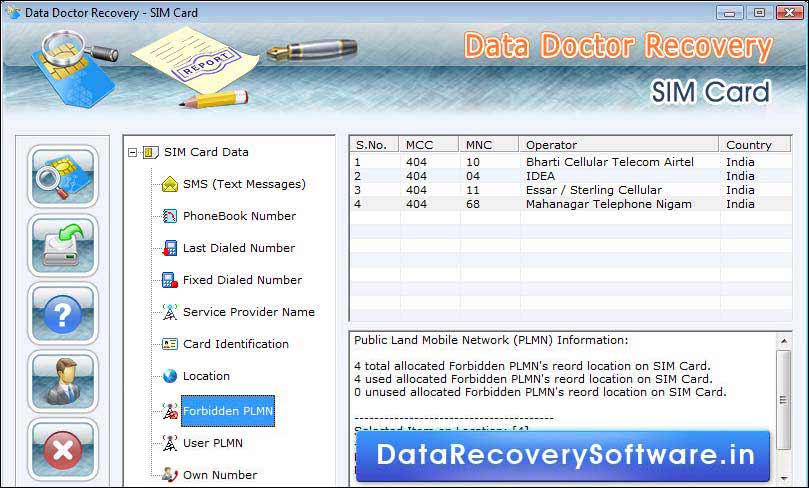Minimize the Data Doctor Recovery window

click(729, 12)
